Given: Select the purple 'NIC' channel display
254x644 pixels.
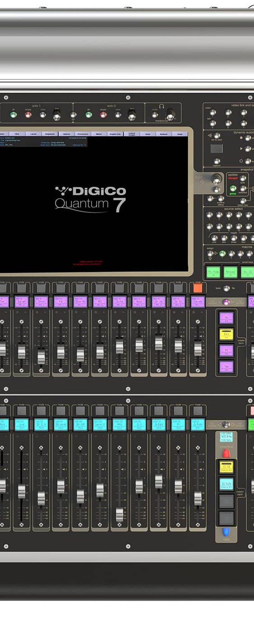Looking at the screenshot, I should pos(100,302).
